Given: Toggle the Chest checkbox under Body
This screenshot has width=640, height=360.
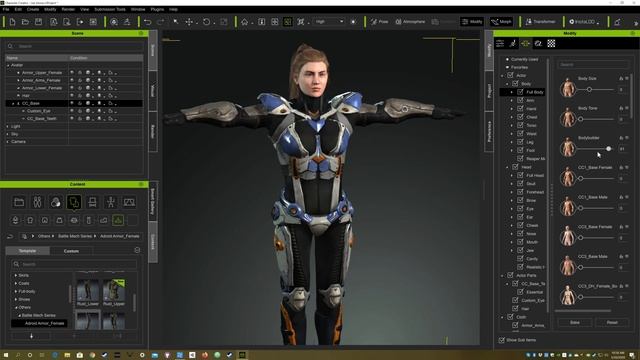Looking at the screenshot, I should coord(520,117).
